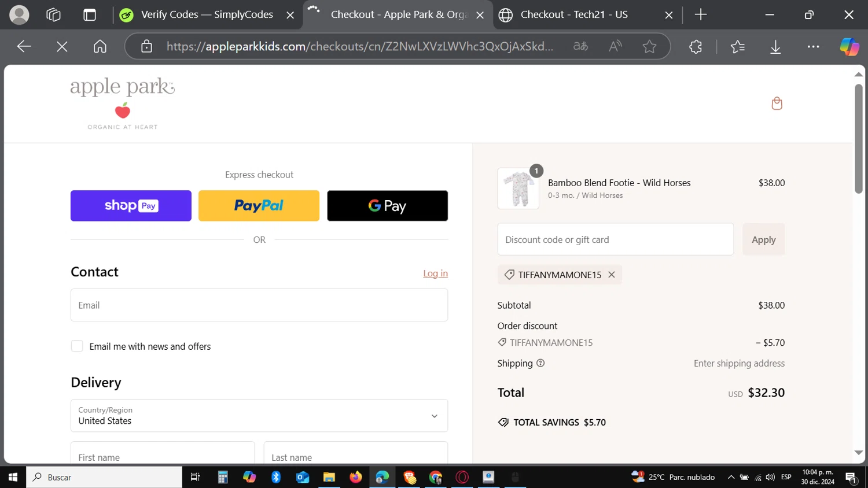Choose PayPal express checkout
The image size is (868, 488).
(x=259, y=206)
